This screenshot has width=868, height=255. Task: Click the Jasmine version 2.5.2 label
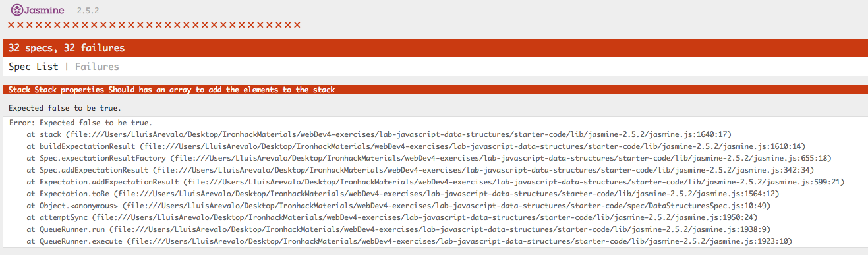pyautogui.click(x=89, y=11)
